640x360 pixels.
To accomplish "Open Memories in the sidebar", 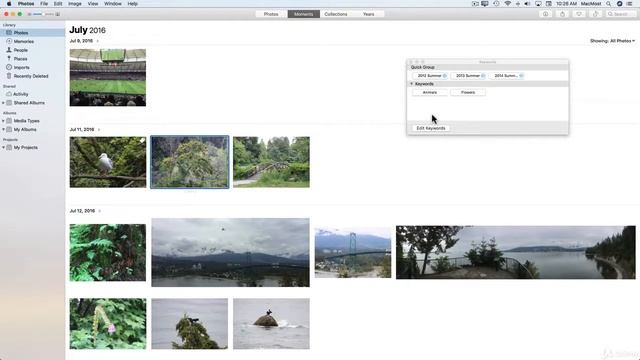I will (32, 41).
